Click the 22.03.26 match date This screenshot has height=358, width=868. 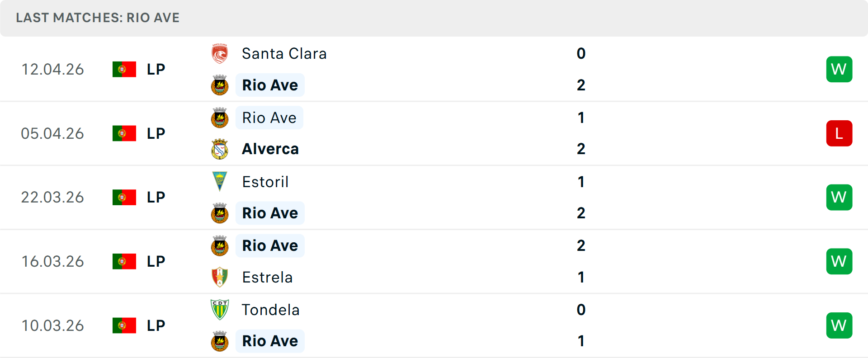[x=52, y=198]
